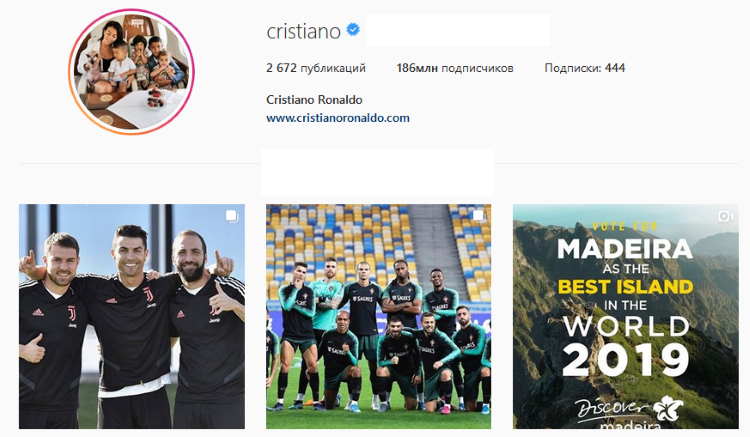Open cristiano's story from the profile picture

(132, 72)
